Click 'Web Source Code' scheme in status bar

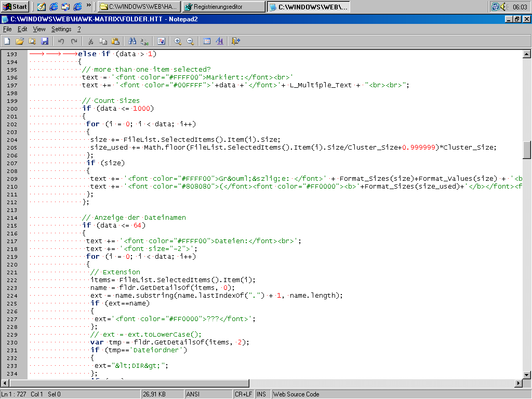(296, 394)
